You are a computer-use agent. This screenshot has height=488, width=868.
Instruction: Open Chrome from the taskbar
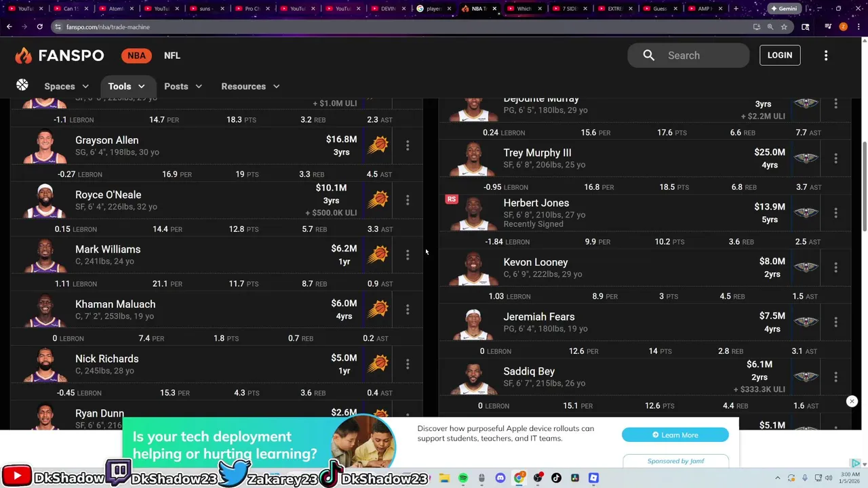coord(519,478)
